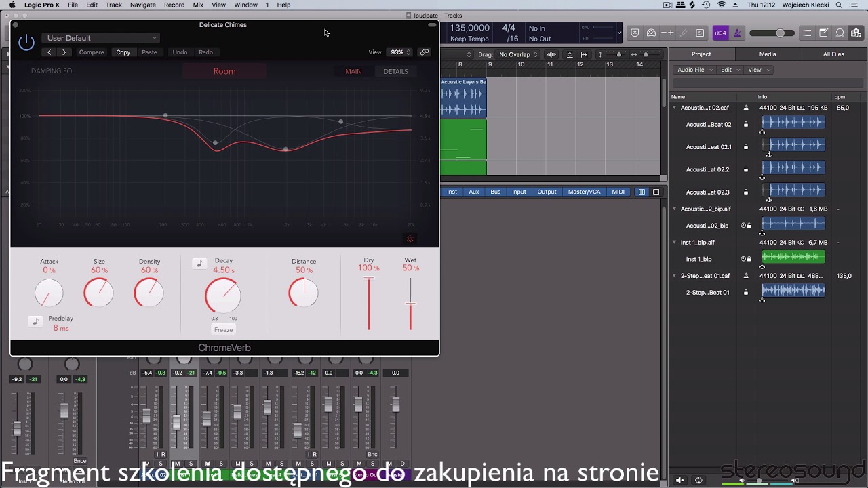The height and width of the screenshot is (488, 868).
Task: Click the mixer narrow channel strips icon
Action: tap(642, 192)
